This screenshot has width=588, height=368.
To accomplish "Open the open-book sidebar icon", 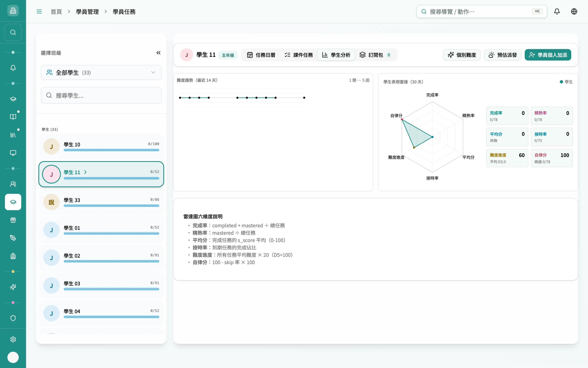I will point(13,117).
